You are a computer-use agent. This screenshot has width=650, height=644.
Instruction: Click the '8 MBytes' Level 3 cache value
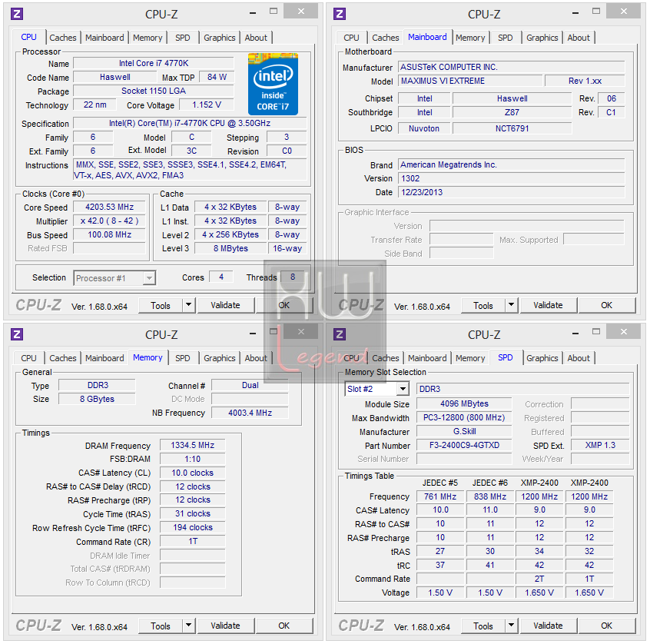[x=231, y=248]
